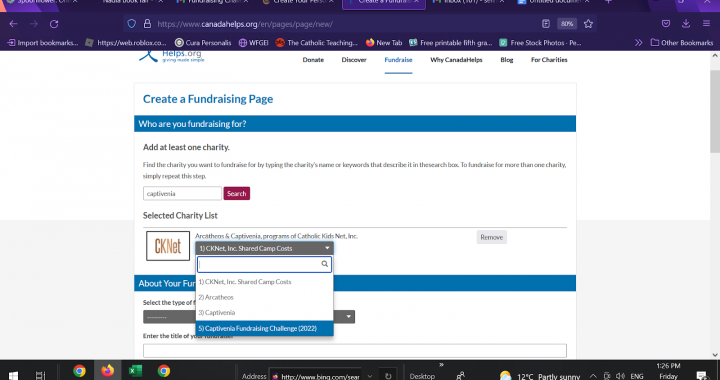Open the first Chrome taskbar icon
The height and width of the screenshot is (380, 720).
pos(79,370)
